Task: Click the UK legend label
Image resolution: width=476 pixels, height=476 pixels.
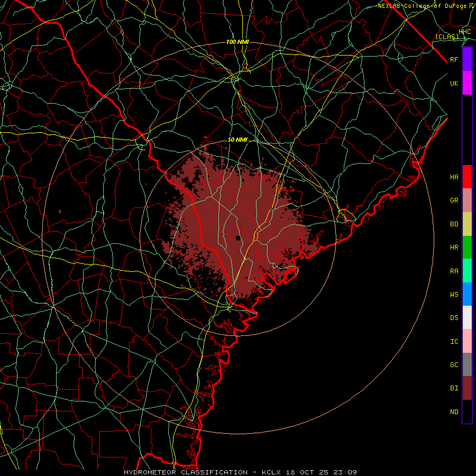Action: 454,83
